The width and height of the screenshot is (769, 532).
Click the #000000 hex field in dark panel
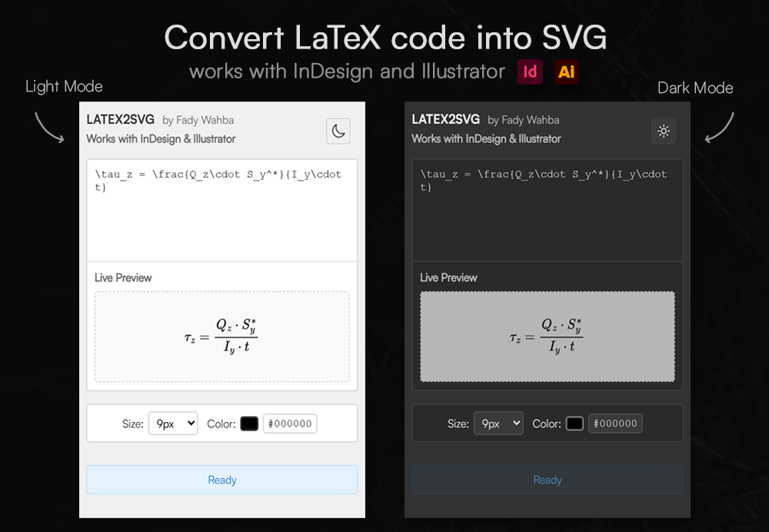click(x=615, y=424)
